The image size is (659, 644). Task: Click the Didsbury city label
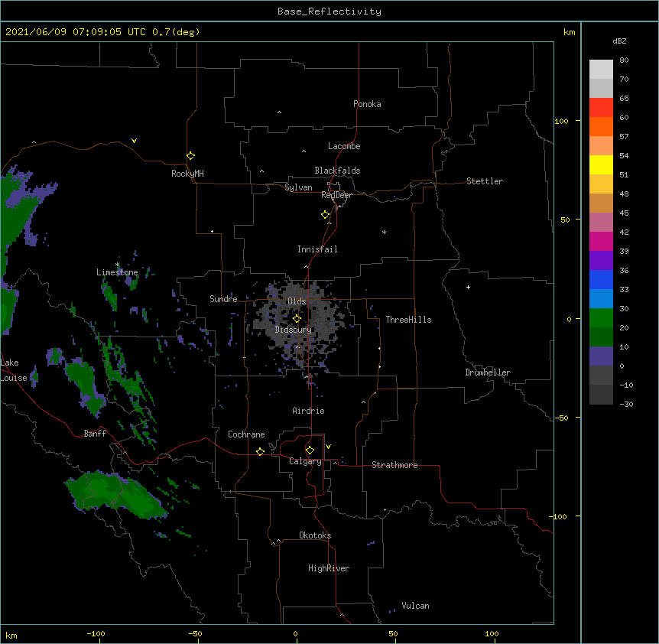point(294,330)
